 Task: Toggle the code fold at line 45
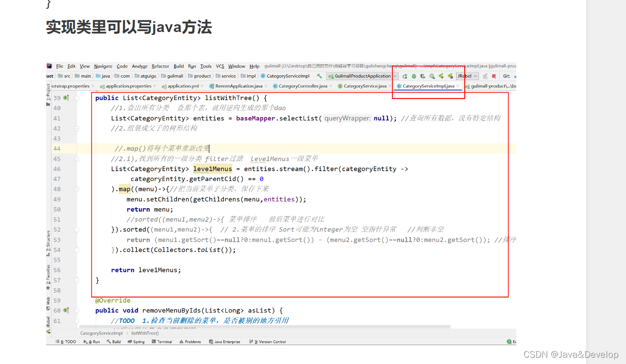77,159
